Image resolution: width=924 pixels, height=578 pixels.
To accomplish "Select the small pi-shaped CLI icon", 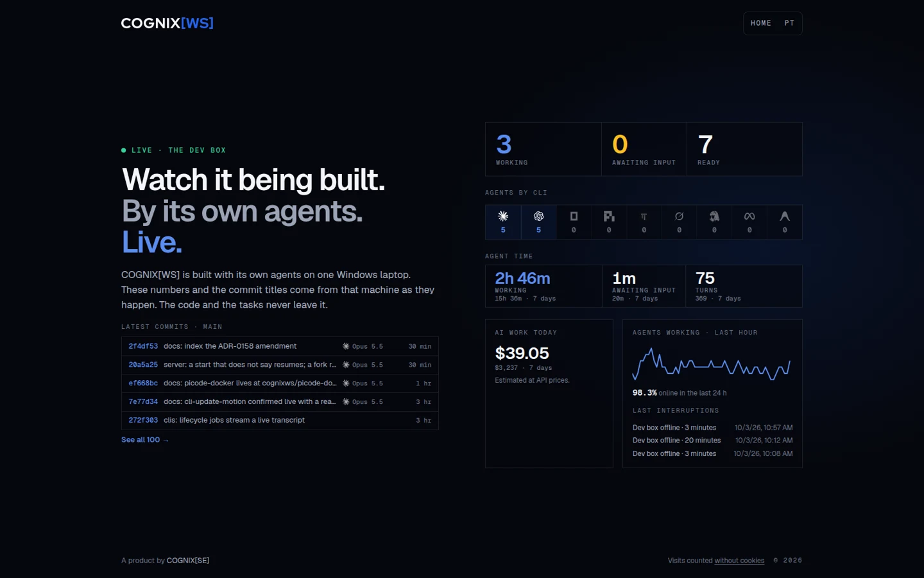I will pos(644,216).
